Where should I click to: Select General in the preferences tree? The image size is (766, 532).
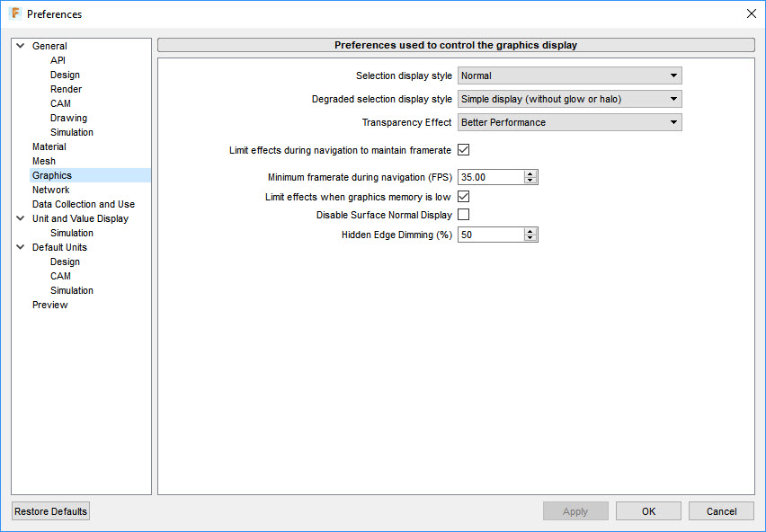49,46
